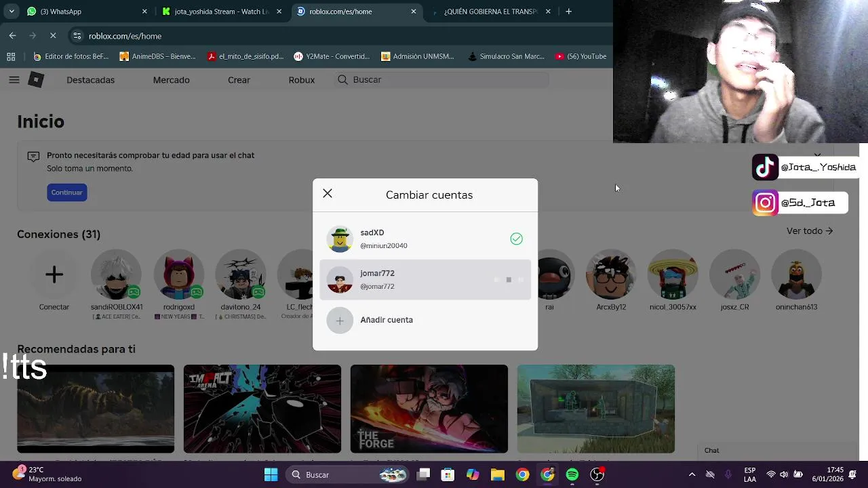
Task: Expand the tab search dropdown arrow
Action: click(12, 12)
